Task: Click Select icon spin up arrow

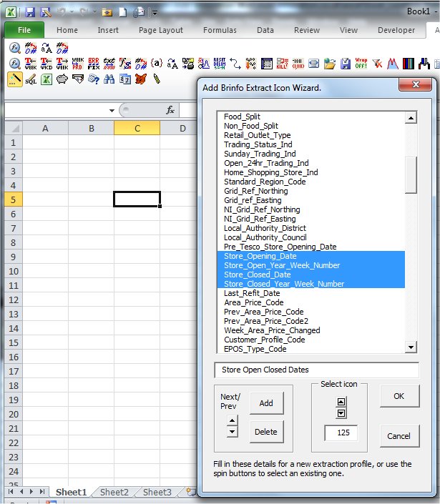Action: tap(341, 402)
